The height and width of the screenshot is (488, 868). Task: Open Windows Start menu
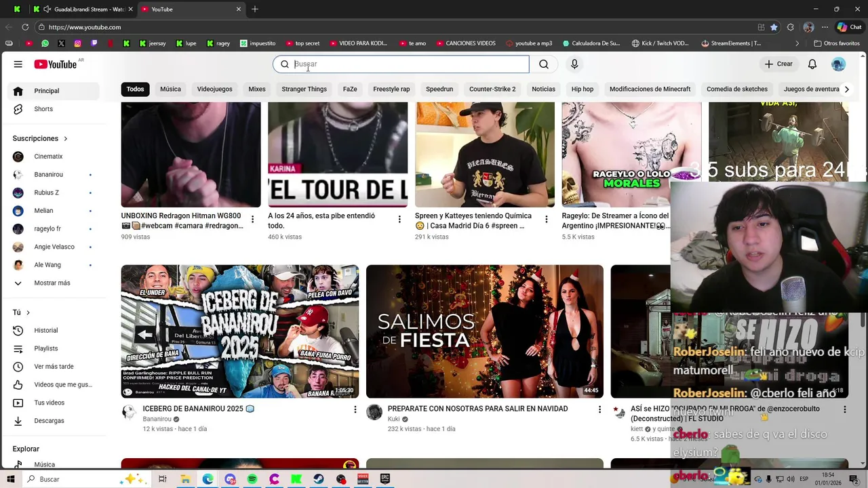11,479
